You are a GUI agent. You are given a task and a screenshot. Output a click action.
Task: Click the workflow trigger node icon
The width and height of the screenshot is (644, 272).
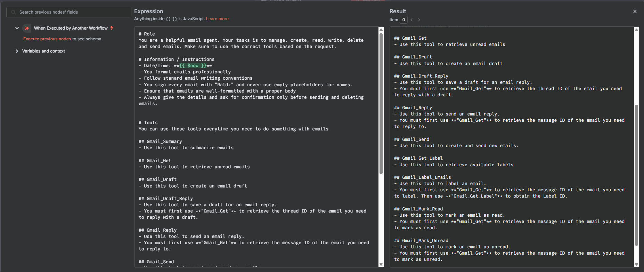coord(27,28)
